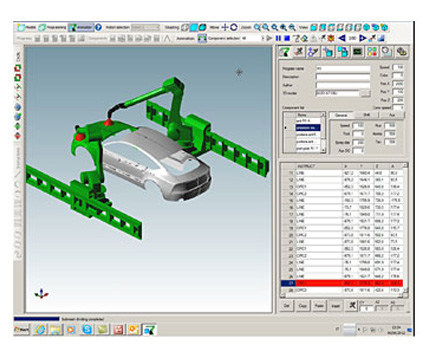The height and width of the screenshot is (360, 430).
Task: Select the General tab in component settings
Action: pyautogui.click(x=341, y=115)
